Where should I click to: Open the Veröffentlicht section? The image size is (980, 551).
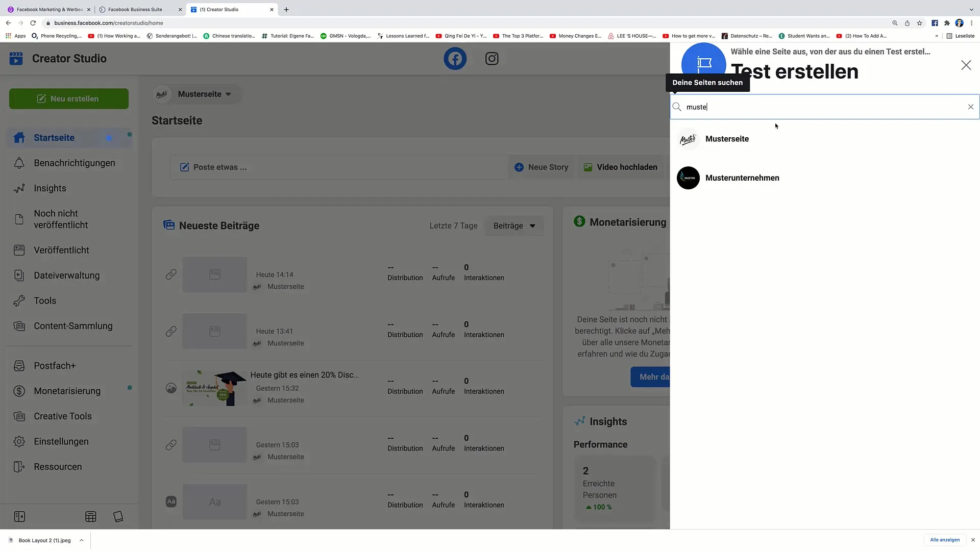(69, 250)
